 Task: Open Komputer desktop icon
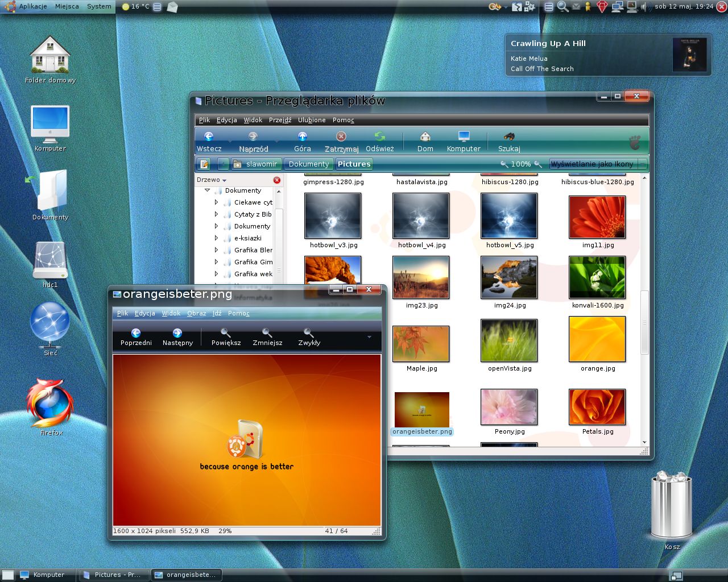tap(50, 124)
